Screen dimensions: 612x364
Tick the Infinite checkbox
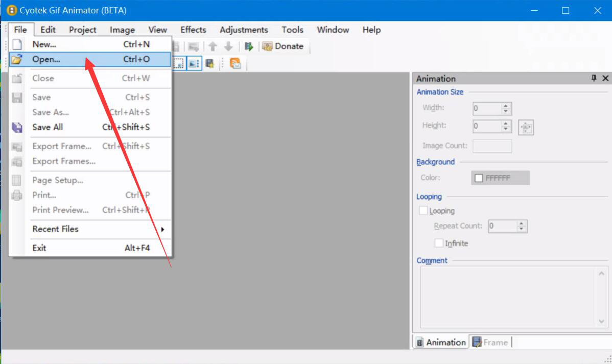439,243
